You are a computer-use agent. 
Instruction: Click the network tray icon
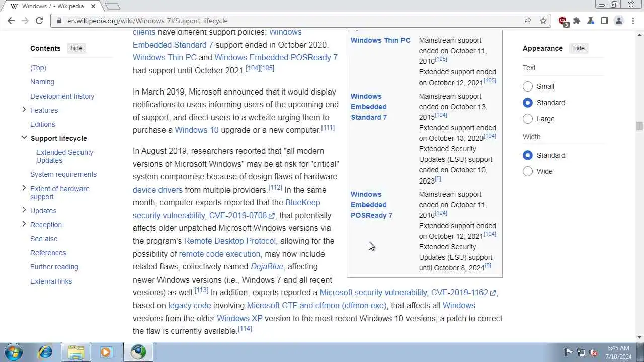[581, 352]
